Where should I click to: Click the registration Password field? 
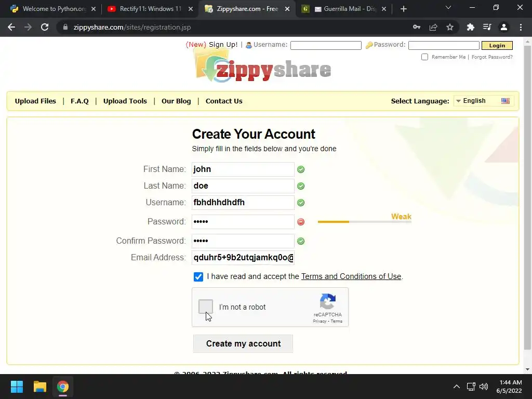click(243, 222)
